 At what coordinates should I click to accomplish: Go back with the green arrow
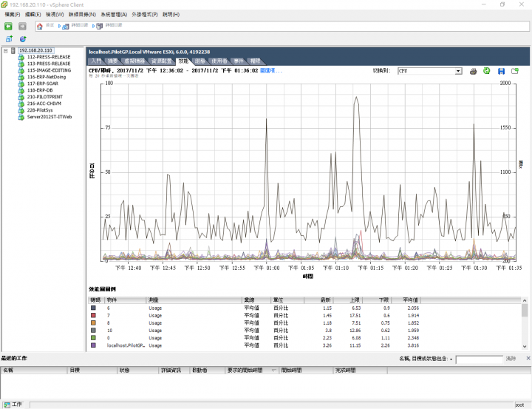coord(8,26)
